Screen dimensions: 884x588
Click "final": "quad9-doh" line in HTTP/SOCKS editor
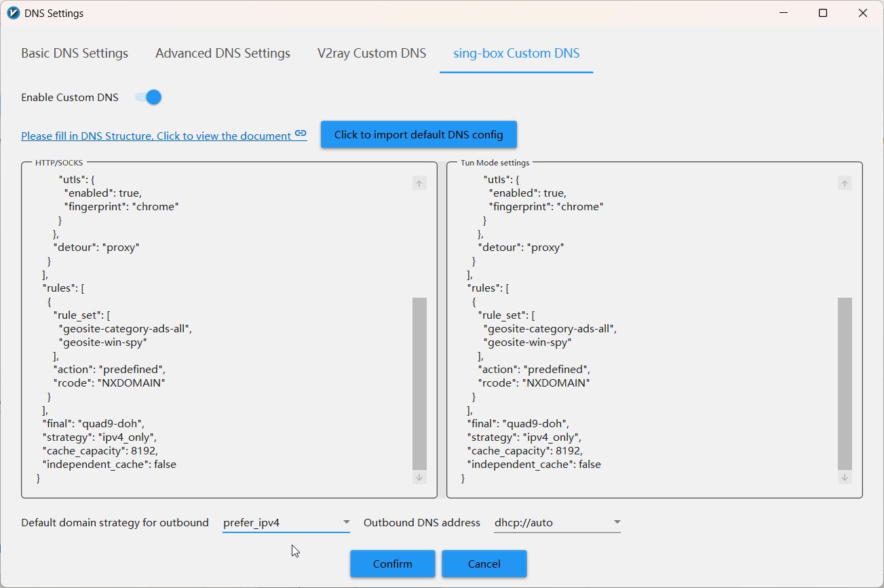pyautogui.click(x=93, y=424)
